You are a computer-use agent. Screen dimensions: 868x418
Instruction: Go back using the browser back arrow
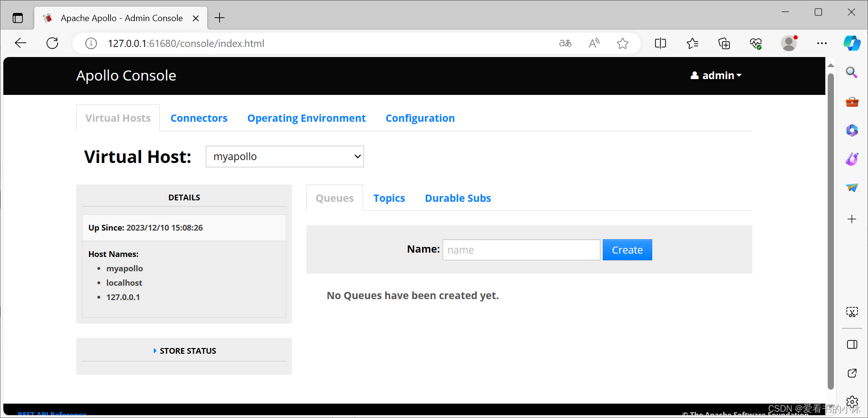point(21,43)
